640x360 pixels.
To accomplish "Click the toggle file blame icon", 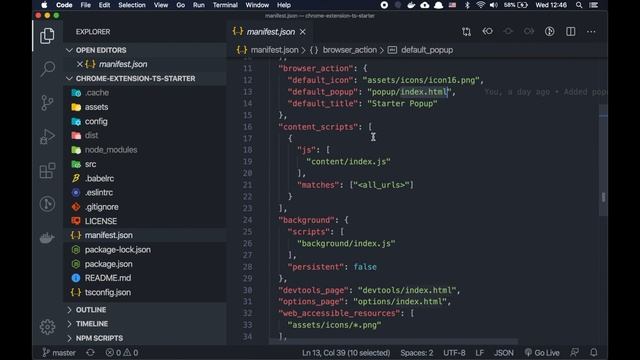I will [549, 31].
